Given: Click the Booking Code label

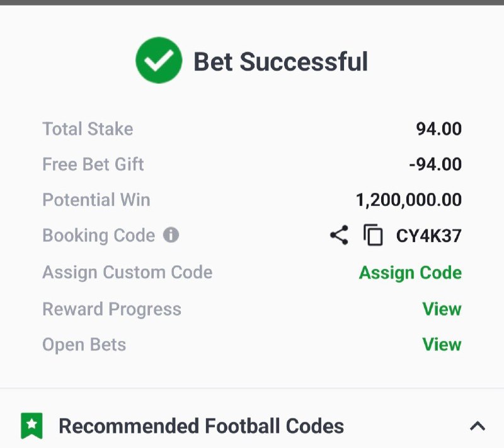Looking at the screenshot, I should (x=98, y=236).
